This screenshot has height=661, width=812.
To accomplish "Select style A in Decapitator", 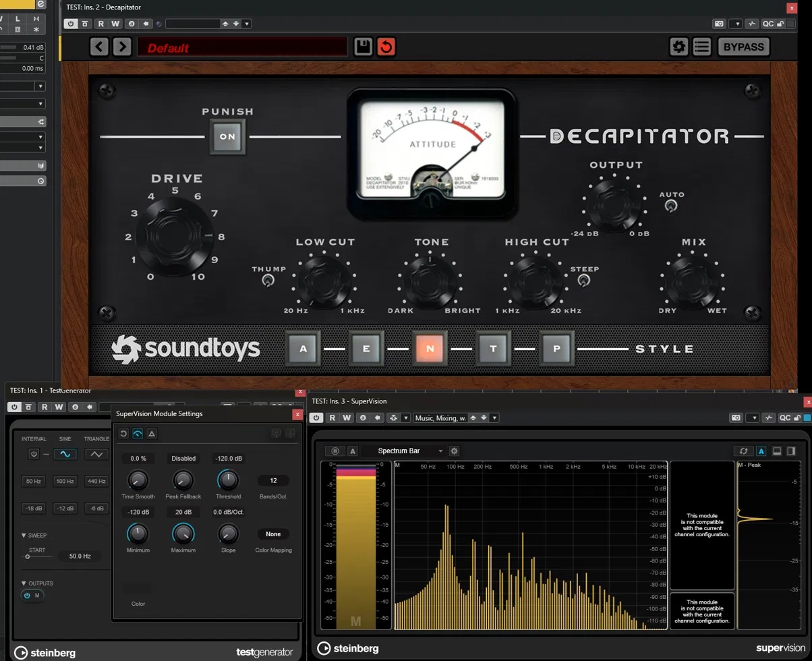I will (x=303, y=349).
